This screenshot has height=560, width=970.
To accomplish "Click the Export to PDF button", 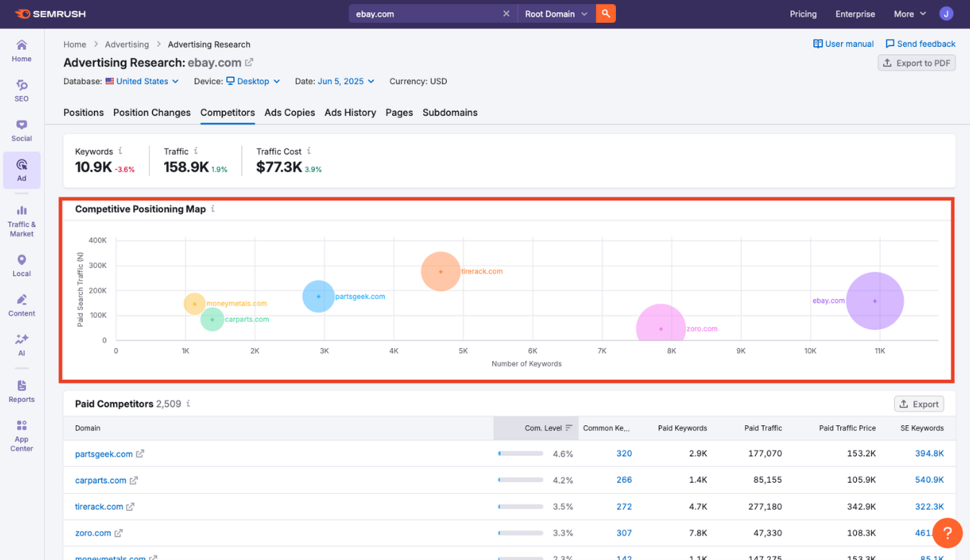I will [917, 63].
